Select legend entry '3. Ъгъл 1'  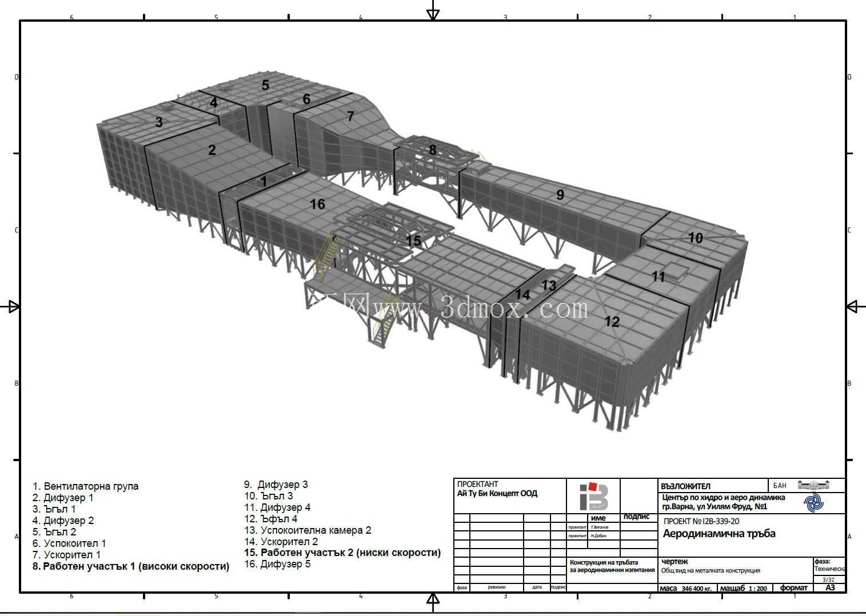[x=54, y=509]
